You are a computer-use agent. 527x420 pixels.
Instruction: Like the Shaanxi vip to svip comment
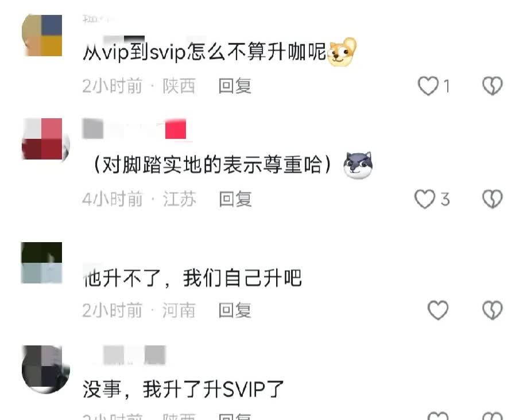point(428,86)
